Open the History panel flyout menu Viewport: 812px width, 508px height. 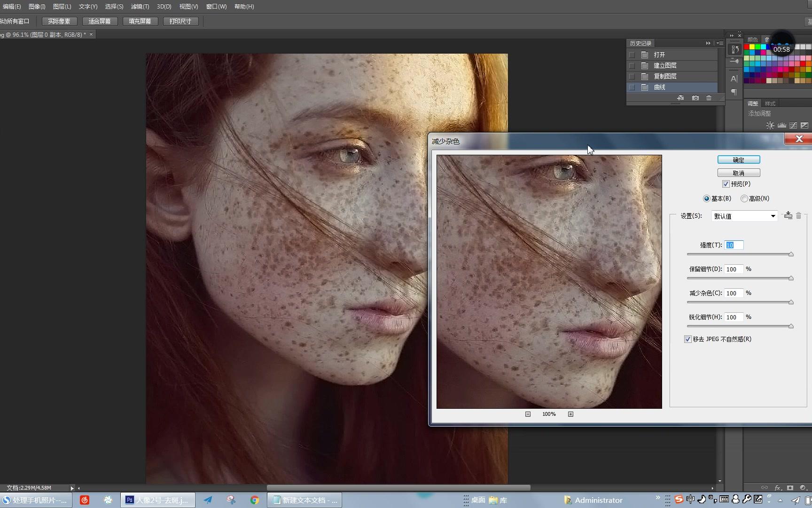pos(720,43)
